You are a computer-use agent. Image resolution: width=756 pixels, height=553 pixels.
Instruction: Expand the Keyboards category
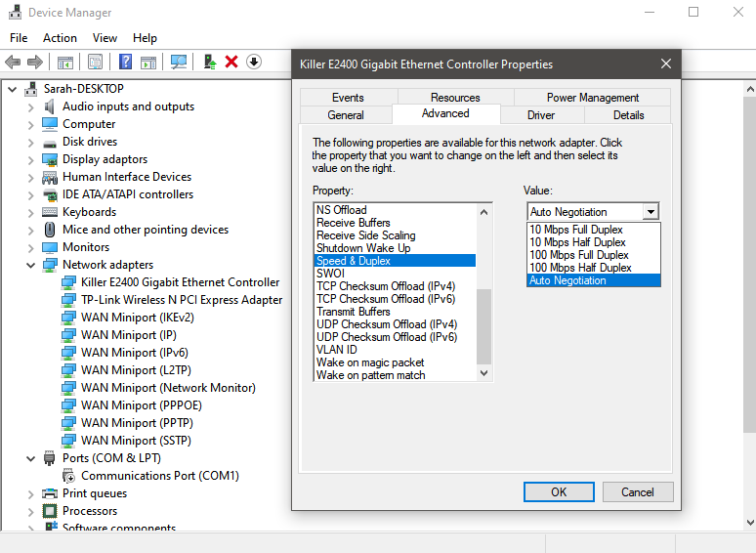pyautogui.click(x=30, y=212)
